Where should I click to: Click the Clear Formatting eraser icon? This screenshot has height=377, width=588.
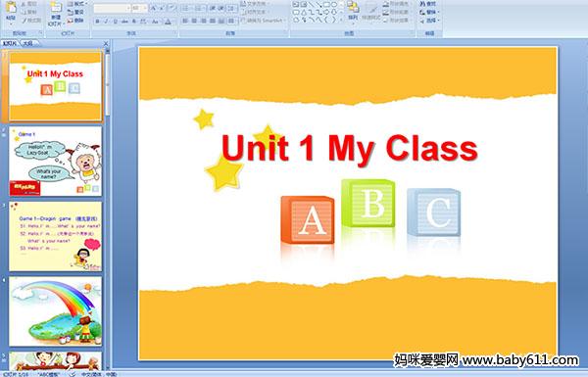171,8
